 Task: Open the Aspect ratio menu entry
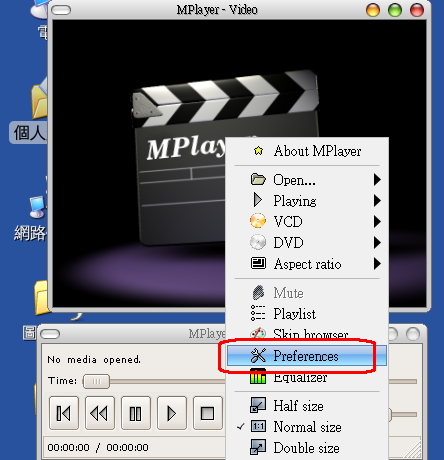click(x=307, y=264)
